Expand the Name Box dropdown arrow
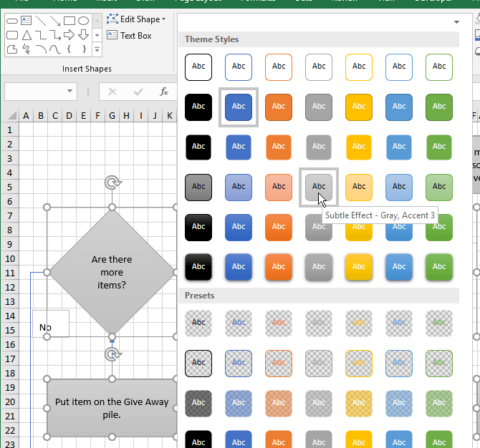The height and width of the screenshot is (448, 480). [69, 91]
